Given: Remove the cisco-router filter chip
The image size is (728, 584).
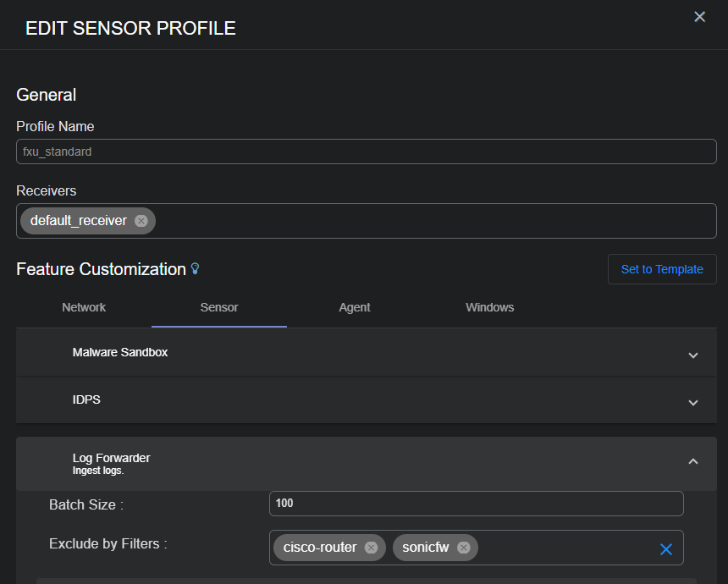Looking at the screenshot, I should tap(371, 548).
